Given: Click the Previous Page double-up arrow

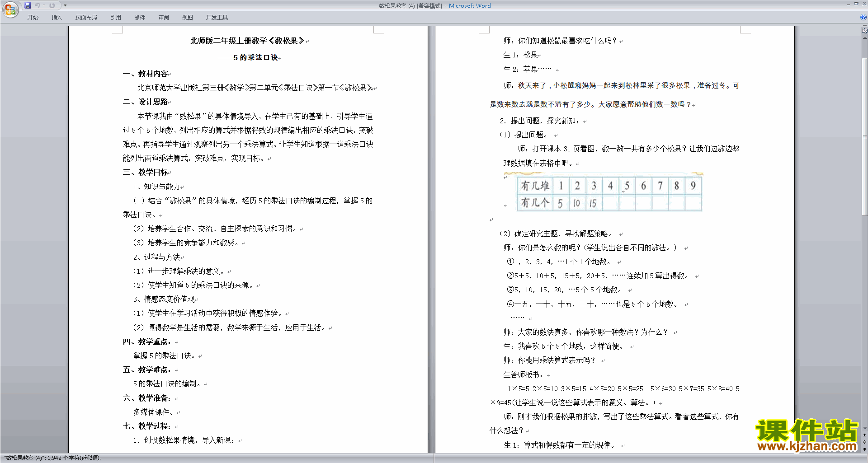Looking at the screenshot, I should [x=864, y=435].
